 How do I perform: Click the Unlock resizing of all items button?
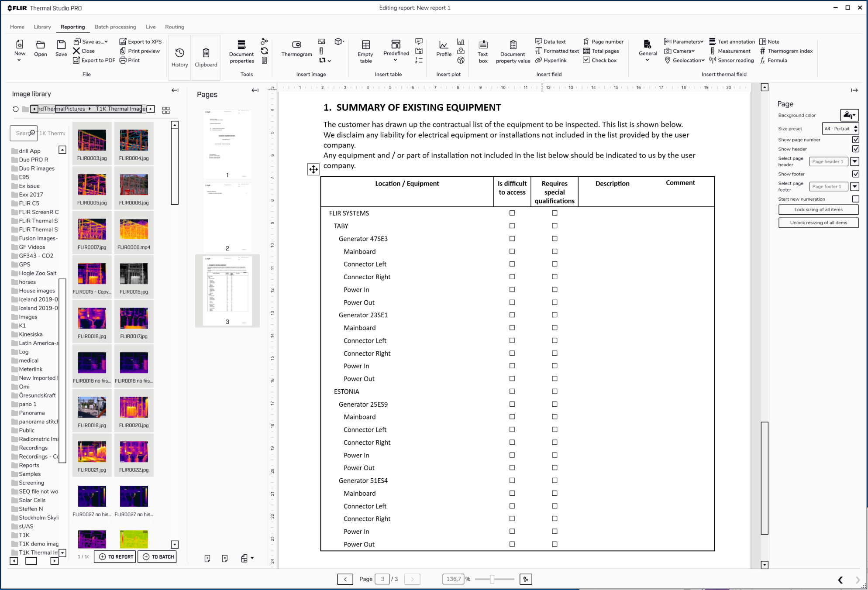pos(817,222)
